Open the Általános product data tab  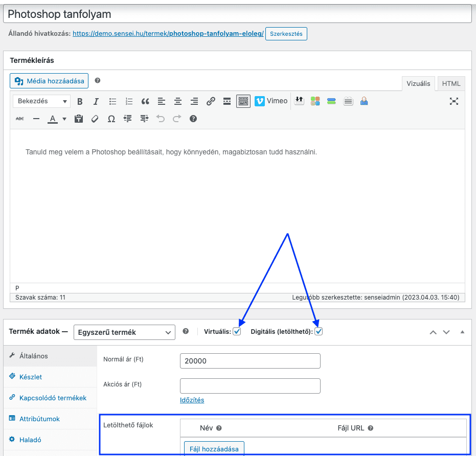(x=51, y=356)
